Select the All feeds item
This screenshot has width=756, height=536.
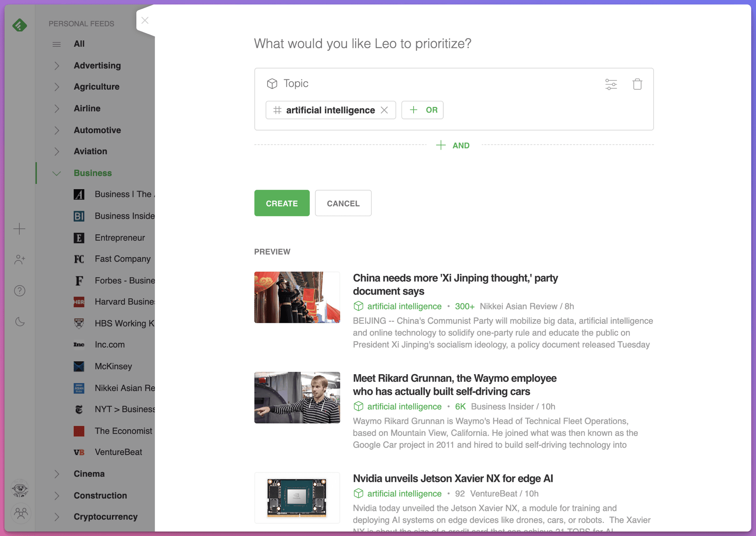pos(79,44)
